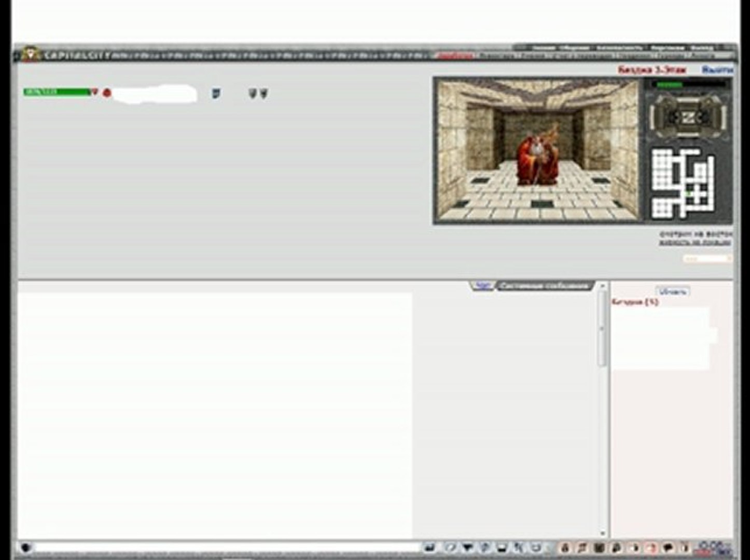Click the black downward triangle toolbar icon
Screen dimensions: 750x560
tap(467, 548)
